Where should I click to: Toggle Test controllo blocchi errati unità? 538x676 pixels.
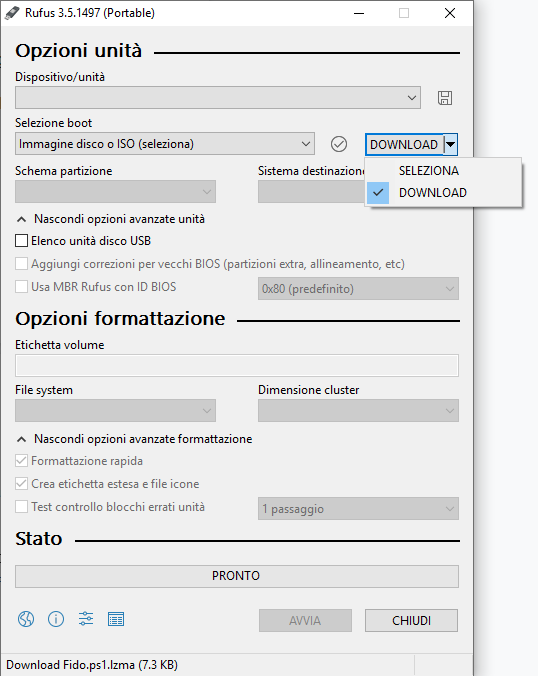point(22,507)
